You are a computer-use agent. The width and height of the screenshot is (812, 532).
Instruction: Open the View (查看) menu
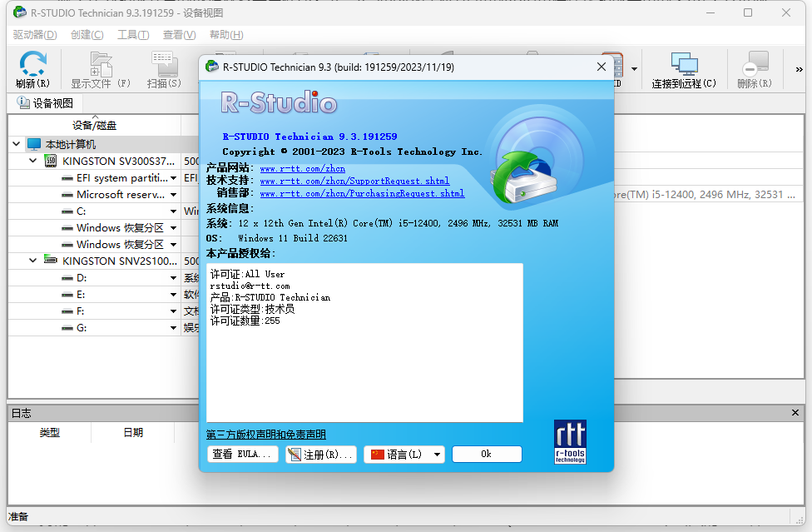pyautogui.click(x=179, y=35)
